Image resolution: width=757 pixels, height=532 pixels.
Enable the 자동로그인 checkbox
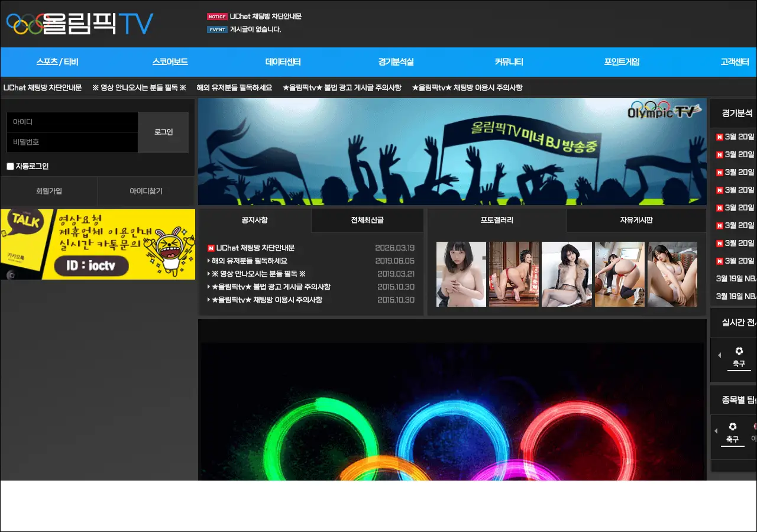click(x=10, y=167)
